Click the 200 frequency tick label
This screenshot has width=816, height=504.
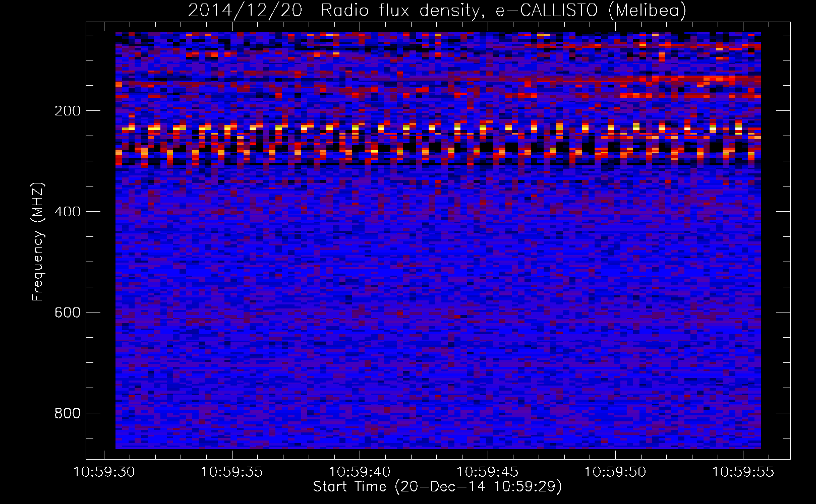[68, 111]
